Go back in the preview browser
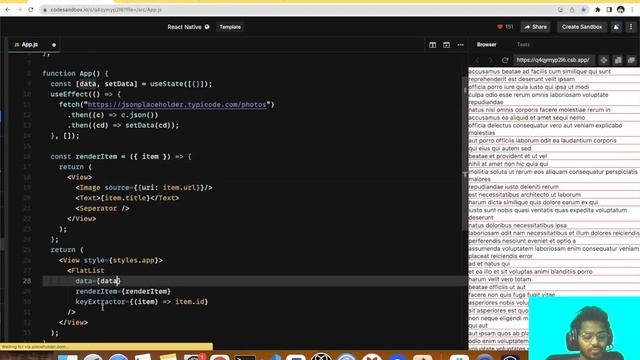This screenshot has width=640, height=360. (477, 60)
